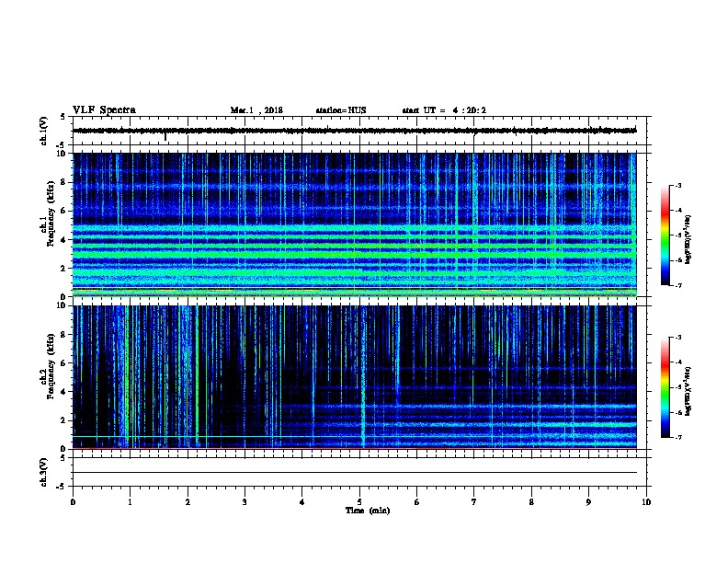Click the "8" kHz tick of the ch.2 frequency axis
Image resolution: width=728 pixels, height=563 pixels.
pos(64,335)
